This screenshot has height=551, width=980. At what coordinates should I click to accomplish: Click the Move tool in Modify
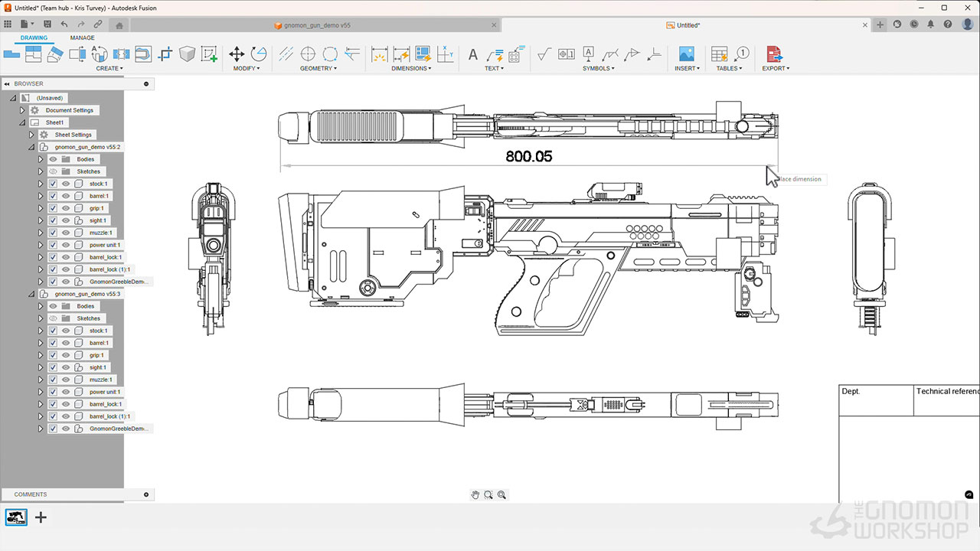[x=237, y=54]
